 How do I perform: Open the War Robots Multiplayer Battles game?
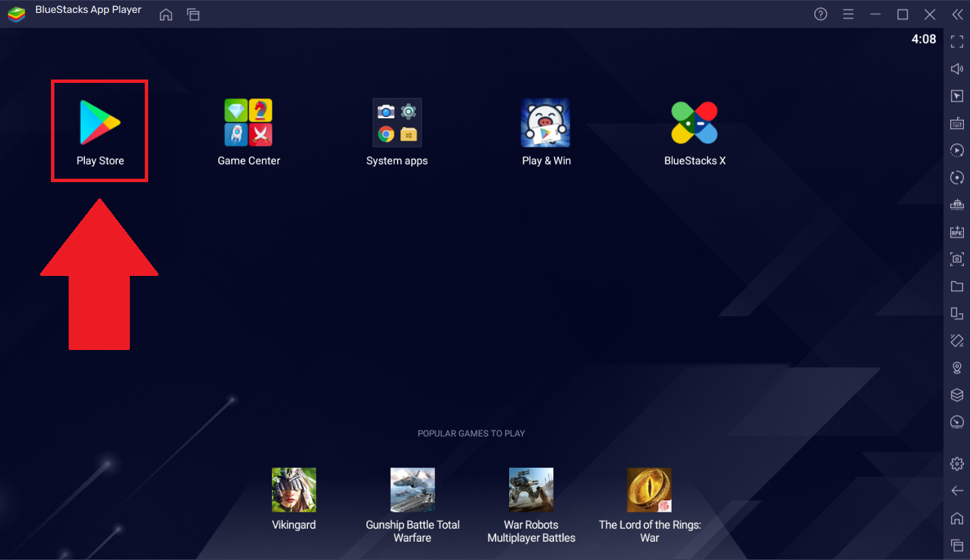click(531, 505)
